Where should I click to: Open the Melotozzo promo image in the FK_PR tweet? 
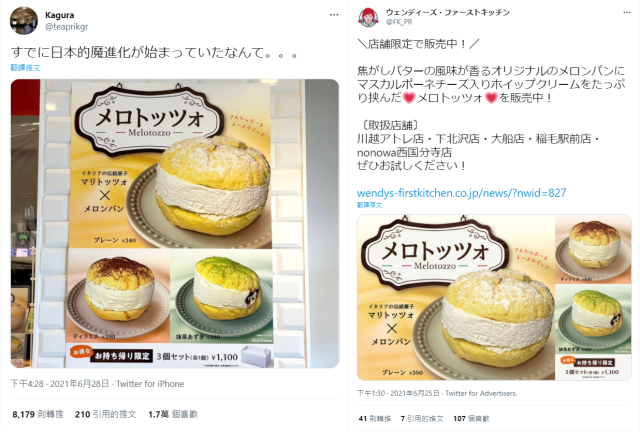click(x=494, y=297)
